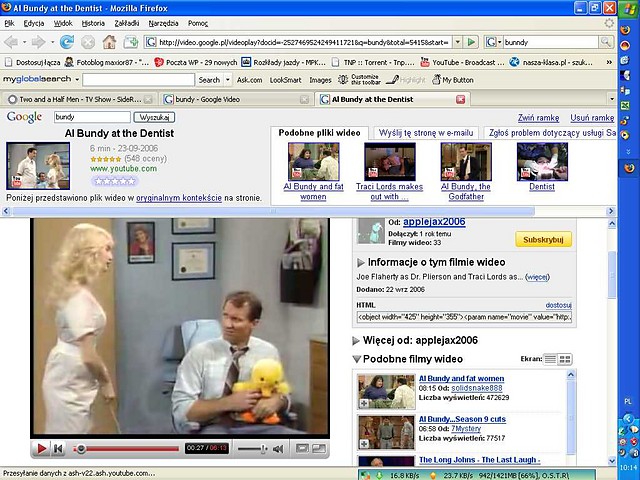This screenshot has width=640, height=480.
Task: Open the Plik menu
Action: pyautogui.click(x=9, y=23)
